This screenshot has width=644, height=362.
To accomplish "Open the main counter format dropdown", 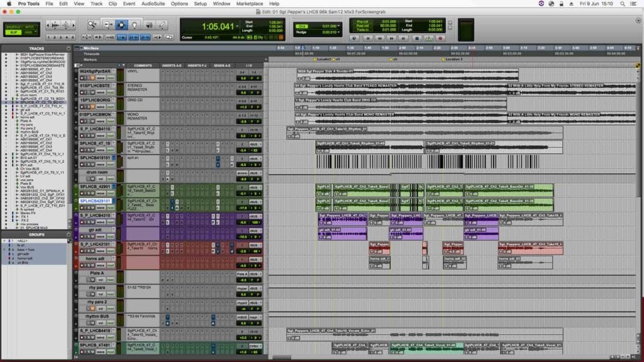I will (237, 26).
